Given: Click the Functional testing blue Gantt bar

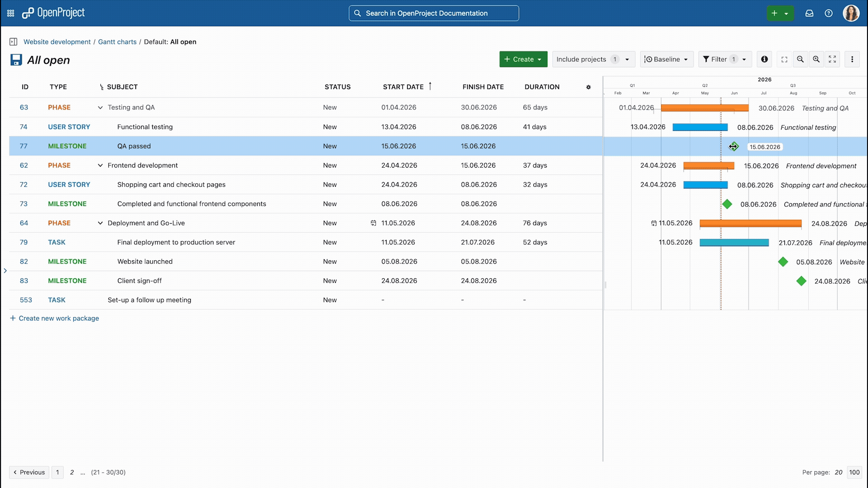Looking at the screenshot, I should coord(700,127).
